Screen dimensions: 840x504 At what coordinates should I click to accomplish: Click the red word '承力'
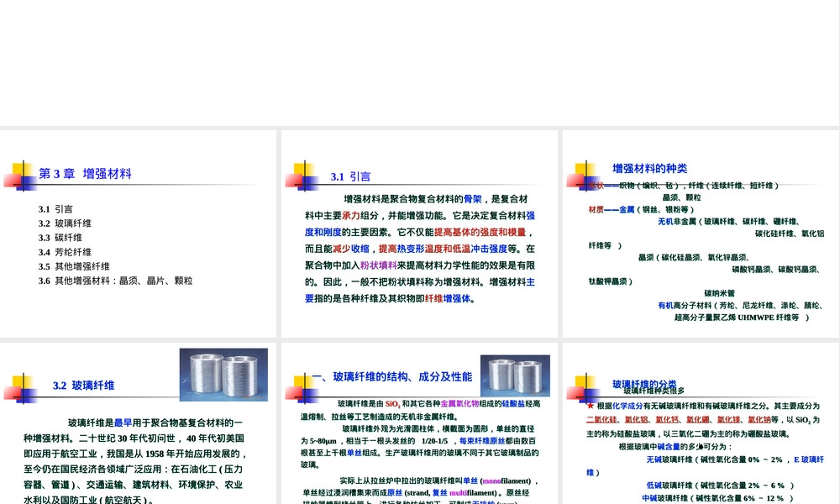tap(351, 216)
